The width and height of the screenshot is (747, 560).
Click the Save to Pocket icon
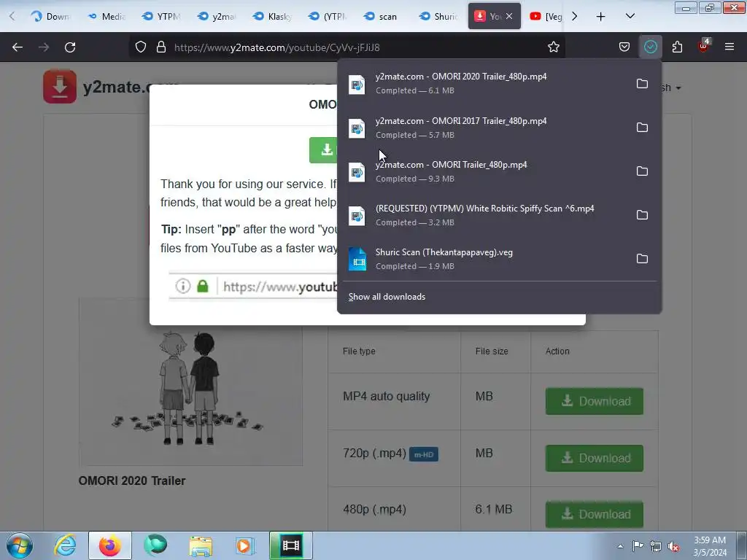[x=624, y=47]
